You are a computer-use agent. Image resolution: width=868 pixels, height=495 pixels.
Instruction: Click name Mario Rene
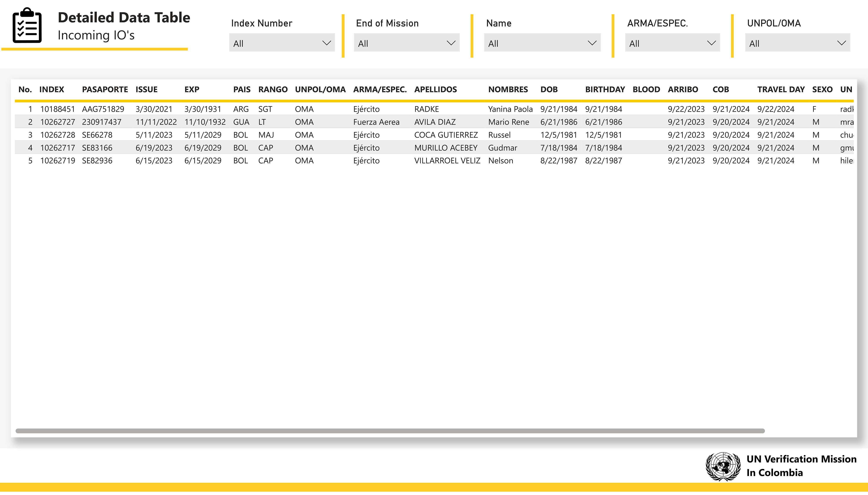[x=509, y=122]
